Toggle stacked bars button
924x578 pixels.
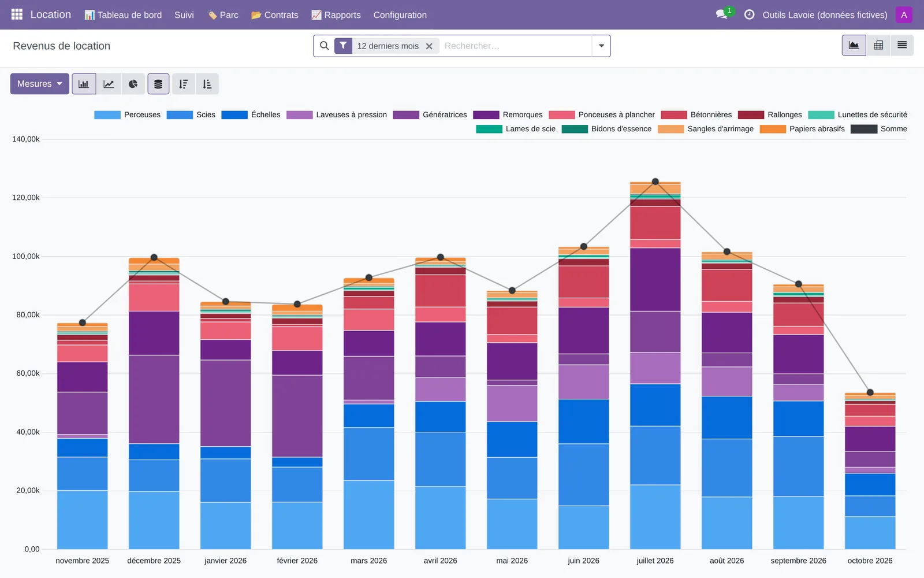pos(158,84)
